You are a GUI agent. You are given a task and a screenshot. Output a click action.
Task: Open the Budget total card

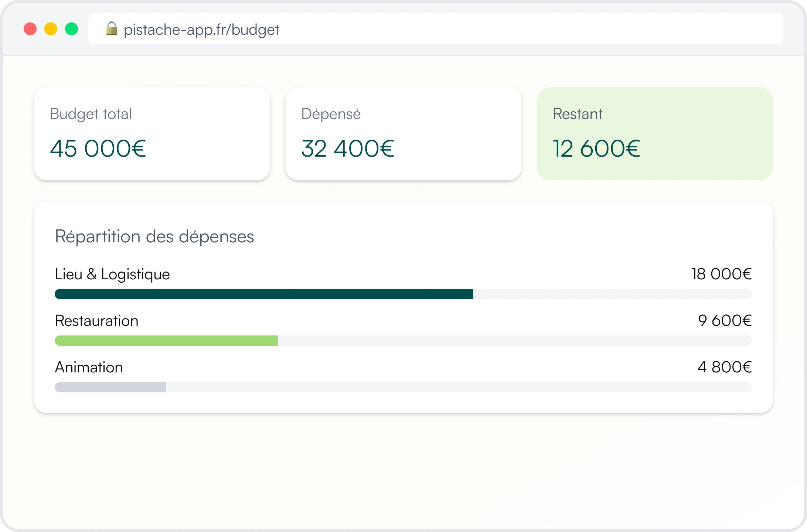[152, 134]
